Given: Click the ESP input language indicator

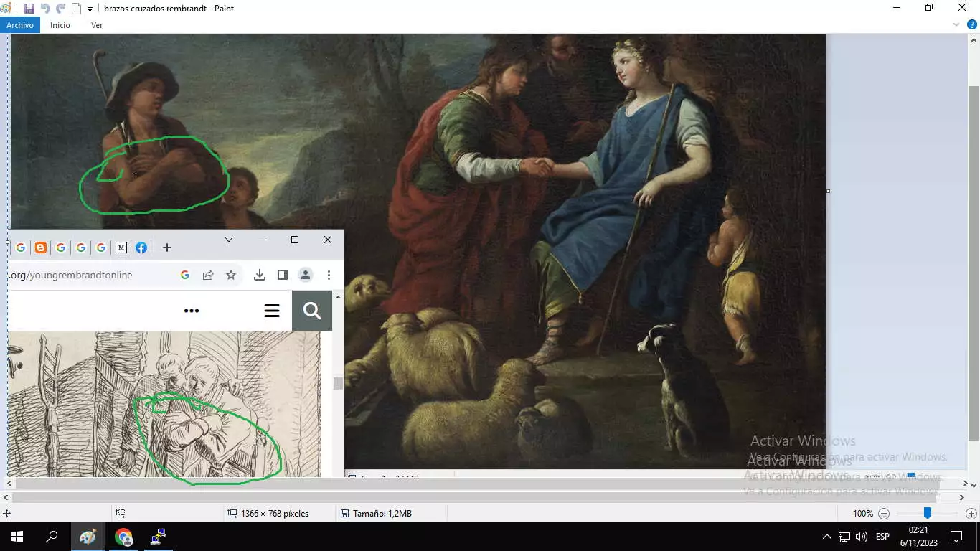Looking at the screenshot, I should [882, 537].
